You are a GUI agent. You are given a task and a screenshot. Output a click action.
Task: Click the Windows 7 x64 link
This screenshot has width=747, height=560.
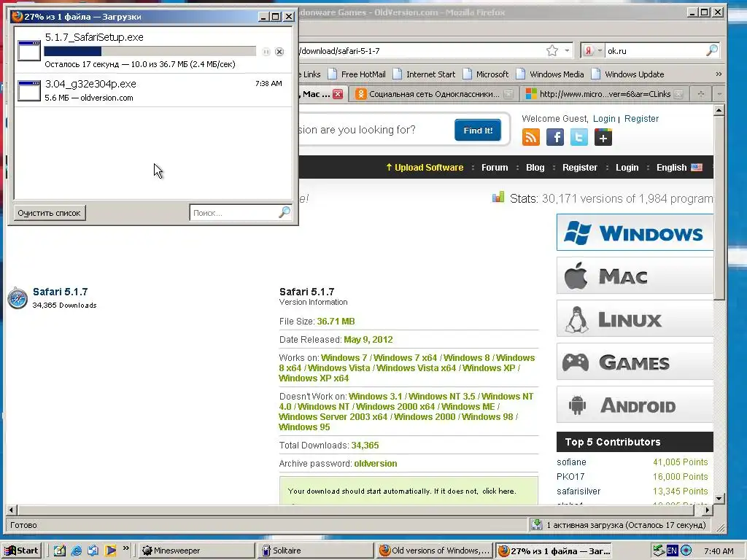point(405,357)
